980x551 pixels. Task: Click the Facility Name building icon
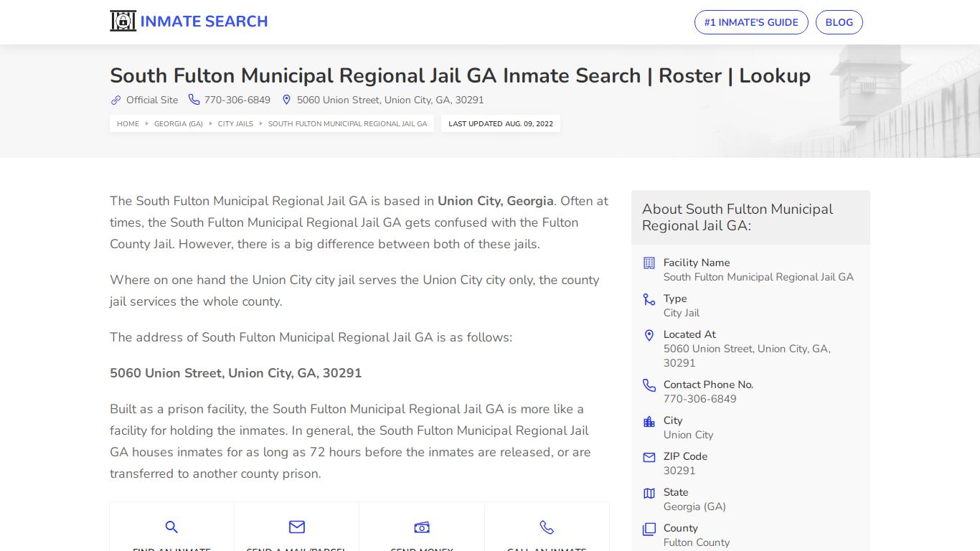[649, 263]
